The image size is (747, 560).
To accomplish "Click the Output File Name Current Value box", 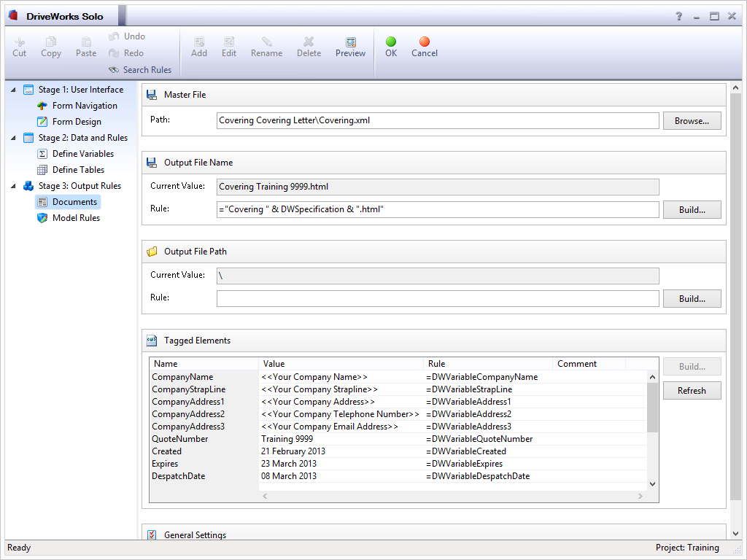I will (438, 187).
